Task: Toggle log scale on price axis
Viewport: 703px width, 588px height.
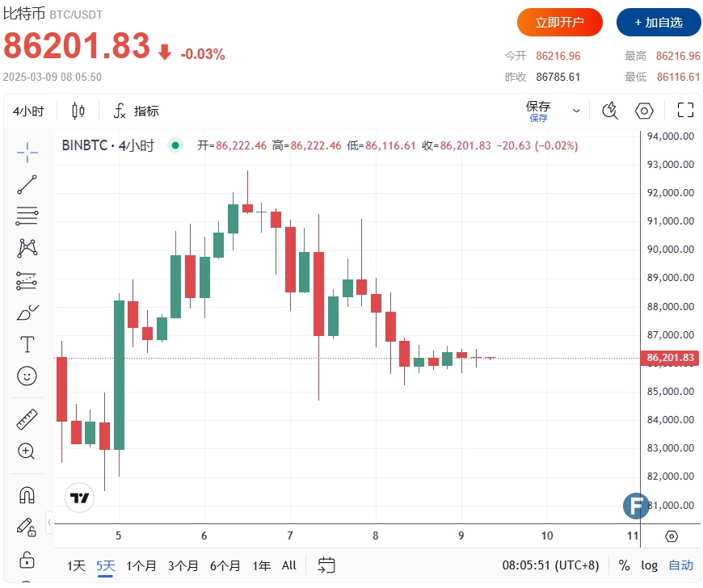Action: [649, 565]
